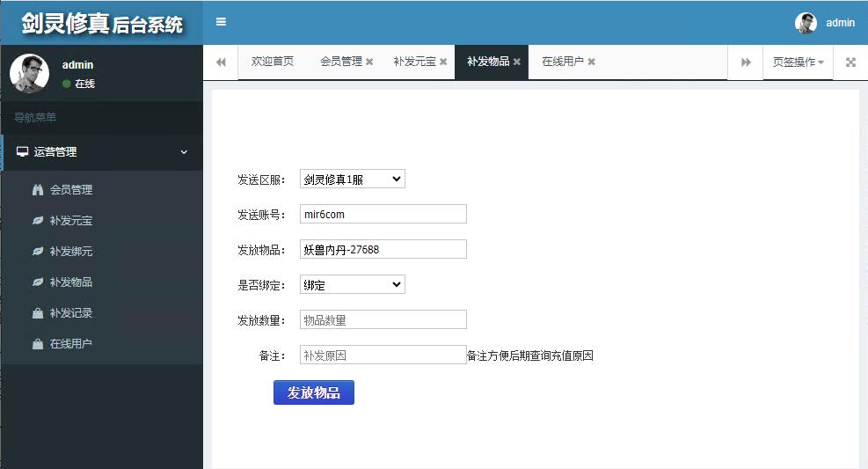Image resolution: width=868 pixels, height=469 pixels.
Task: Open 会员管理 from the sidebar
Action: (70, 189)
